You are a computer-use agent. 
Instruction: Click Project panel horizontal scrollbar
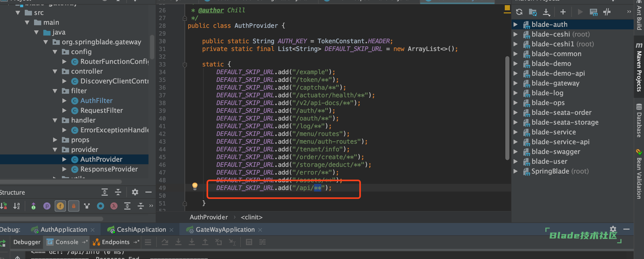point(61,182)
